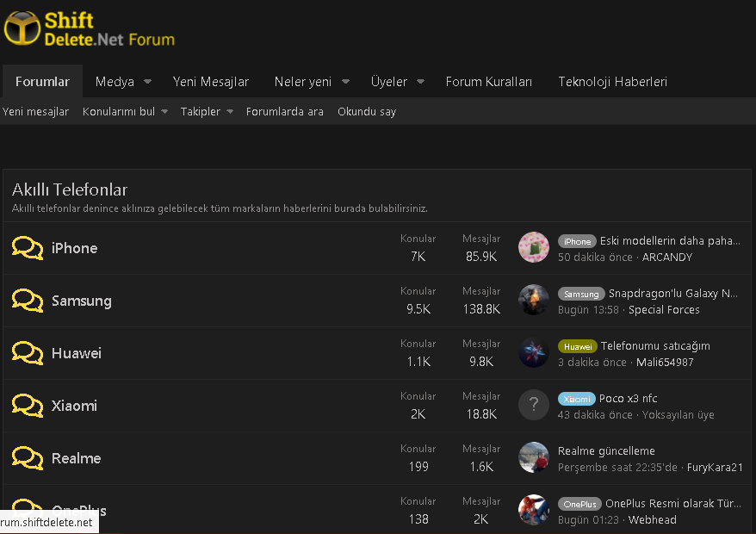Open the Takipler submenu arrow
Image resolution: width=756 pixels, height=534 pixels.
pyautogui.click(x=230, y=112)
